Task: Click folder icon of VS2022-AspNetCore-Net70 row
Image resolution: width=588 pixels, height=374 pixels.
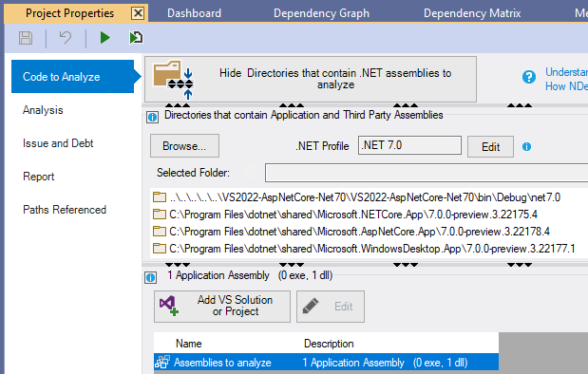Action: point(160,196)
